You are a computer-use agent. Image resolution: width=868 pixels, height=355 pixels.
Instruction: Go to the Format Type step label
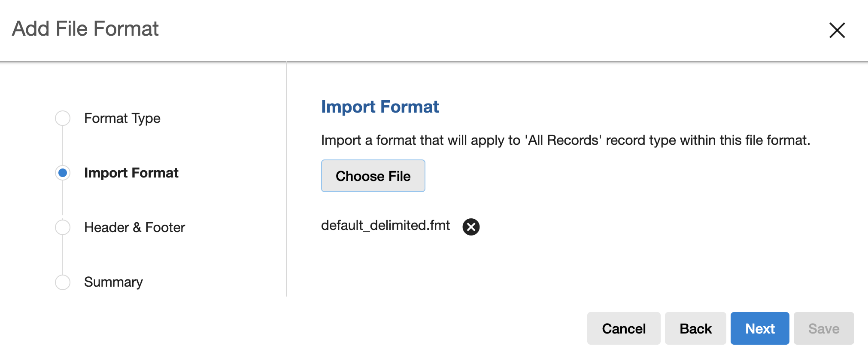(122, 118)
